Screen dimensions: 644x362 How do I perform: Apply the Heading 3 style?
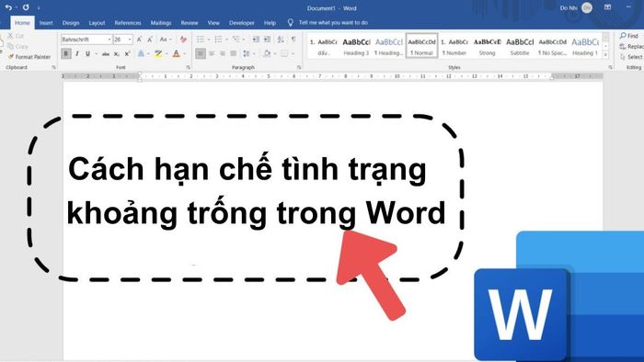pyautogui.click(x=356, y=46)
